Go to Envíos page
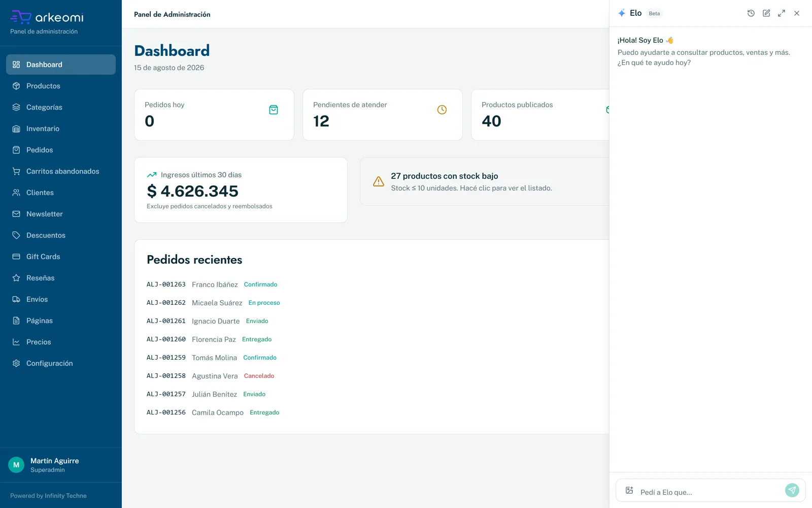 pos(61,299)
